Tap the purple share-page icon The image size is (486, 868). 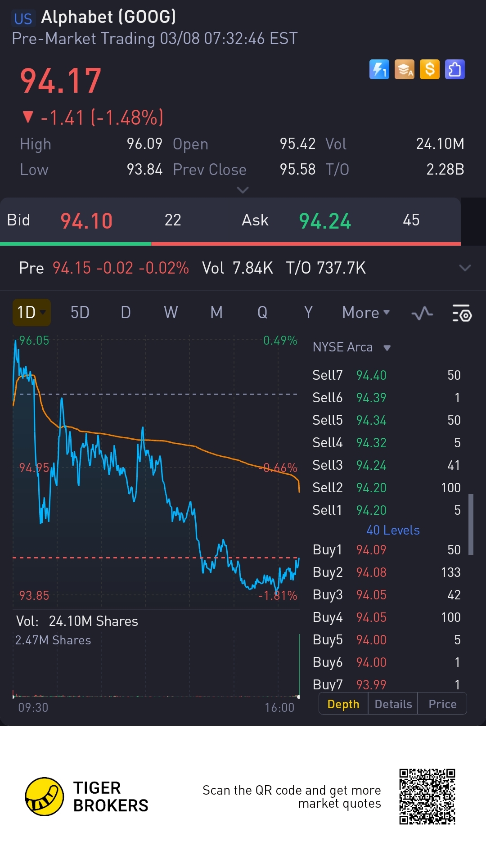tap(454, 69)
